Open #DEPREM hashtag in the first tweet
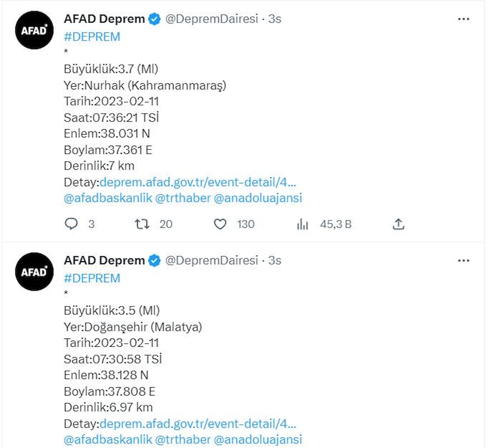 click(92, 37)
